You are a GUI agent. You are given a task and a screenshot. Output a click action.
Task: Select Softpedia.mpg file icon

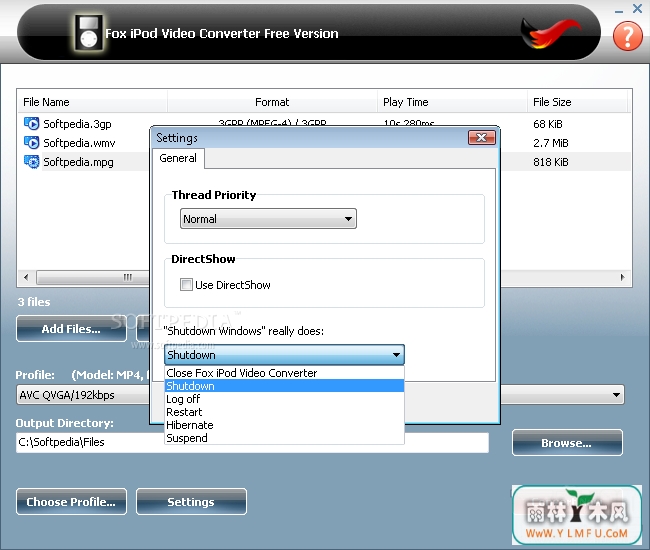pos(32,162)
